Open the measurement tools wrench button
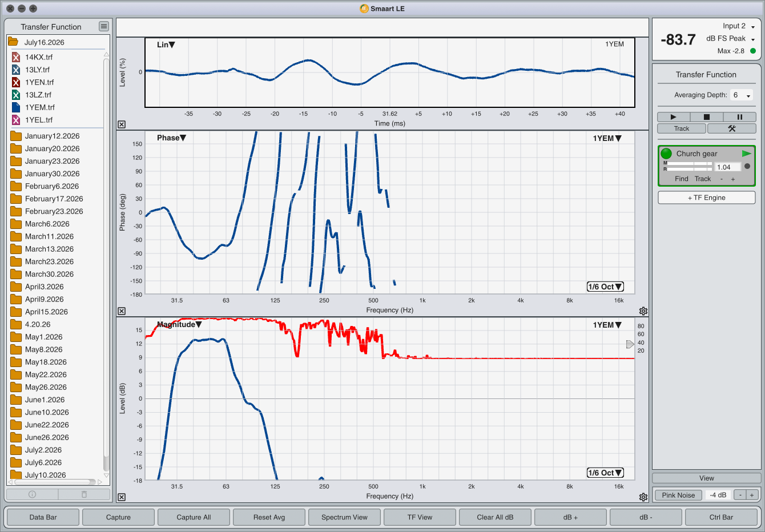This screenshot has height=532, width=765. point(732,128)
